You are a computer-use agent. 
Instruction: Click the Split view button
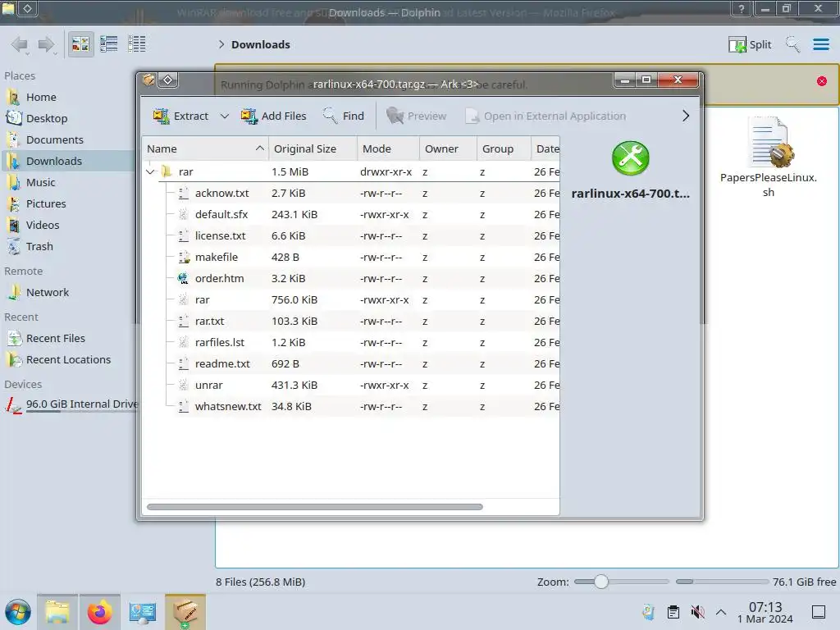pyautogui.click(x=750, y=44)
